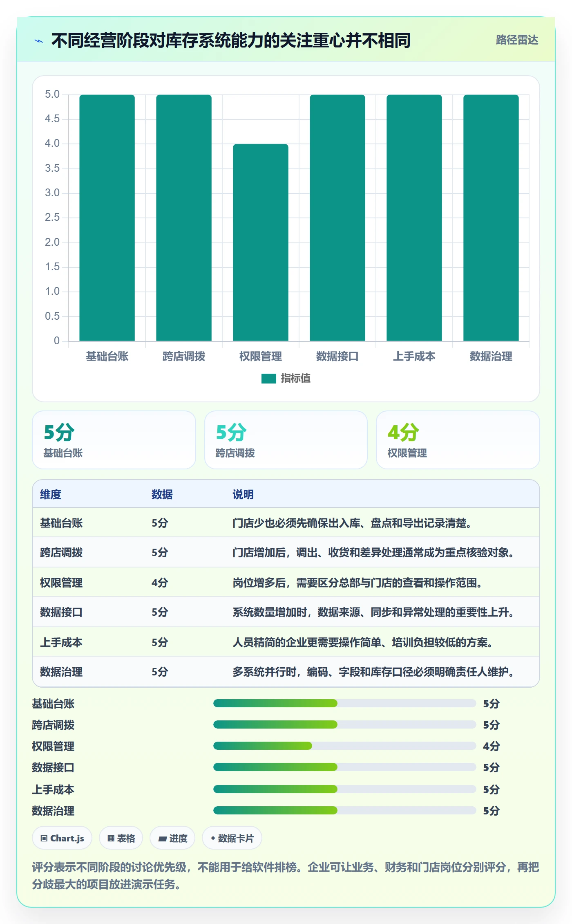Click the 跨店调拨 progress bar
The height and width of the screenshot is (924, 572).
click(x=344, y=724)
